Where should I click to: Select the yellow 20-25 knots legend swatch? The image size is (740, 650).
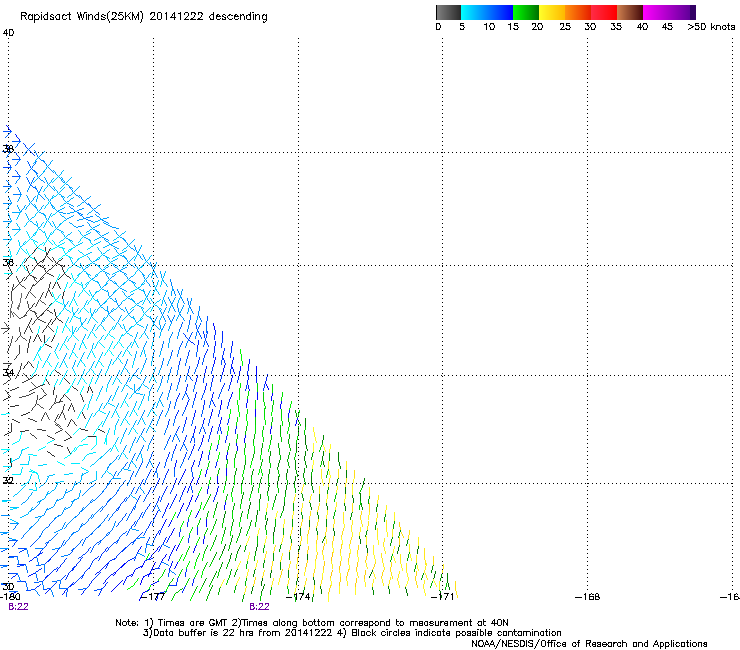tap(552, 12)
